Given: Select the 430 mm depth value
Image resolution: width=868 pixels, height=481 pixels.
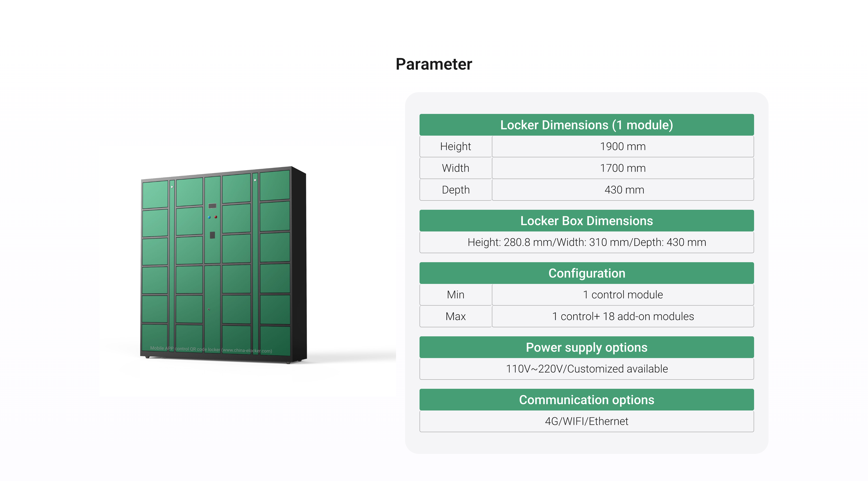Looking at the screenshot, I should point(623,190).
